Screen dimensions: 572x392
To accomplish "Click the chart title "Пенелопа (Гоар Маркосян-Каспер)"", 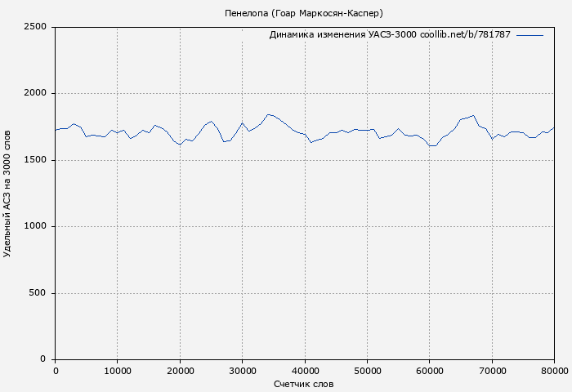I will point(303,14).
